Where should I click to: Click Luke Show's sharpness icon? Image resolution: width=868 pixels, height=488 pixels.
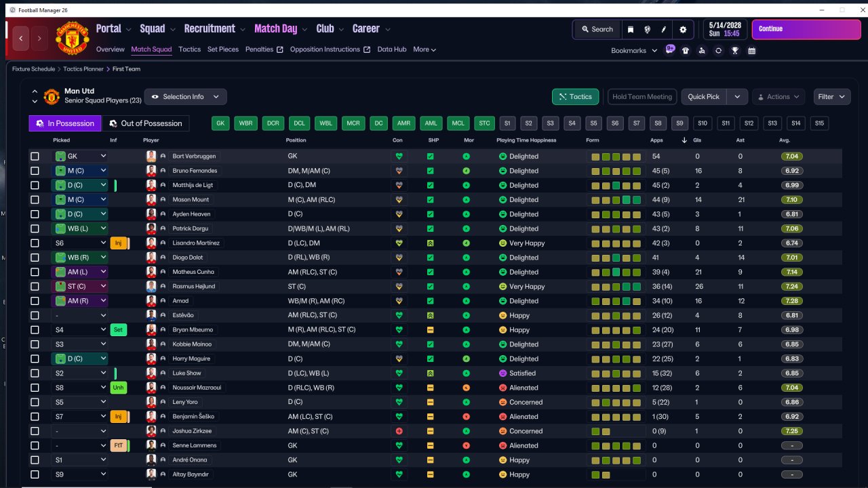click(x=430, y=373)
